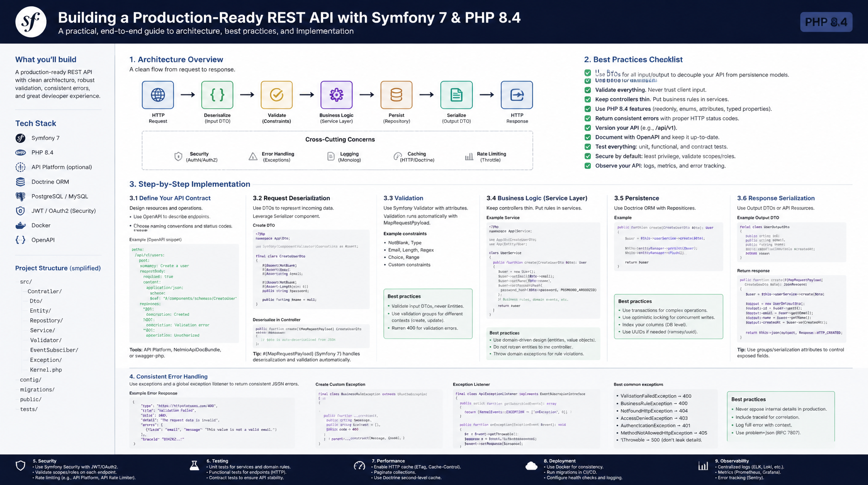The height and width of the screenshot is (485, 868).
Task: Select the Business Logic gear icon
Action: click(x=336, y=95)
